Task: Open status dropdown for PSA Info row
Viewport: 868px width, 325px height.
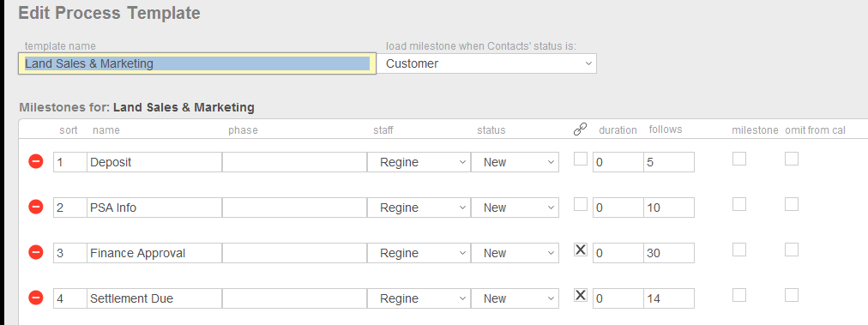Action: click(515, 208)
